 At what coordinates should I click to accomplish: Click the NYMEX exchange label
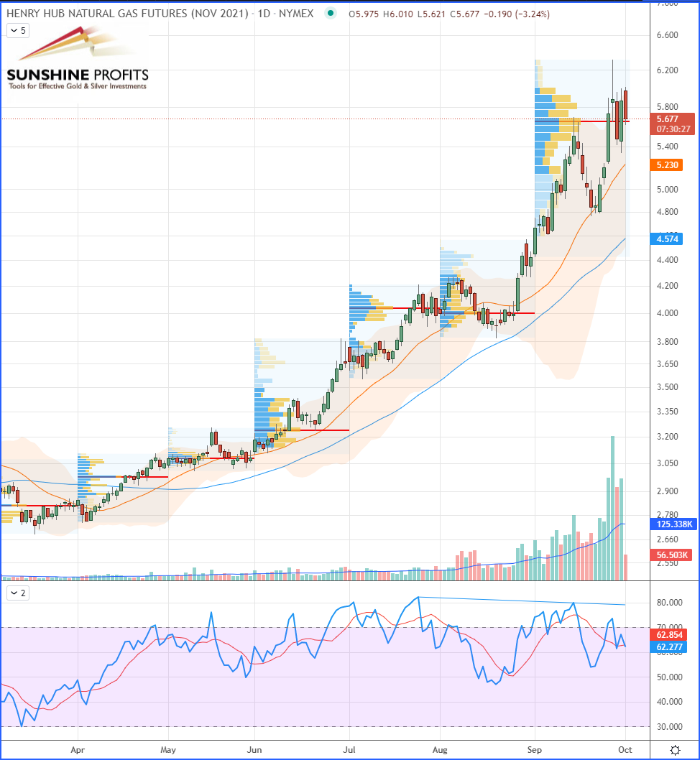tap(295, 14)
